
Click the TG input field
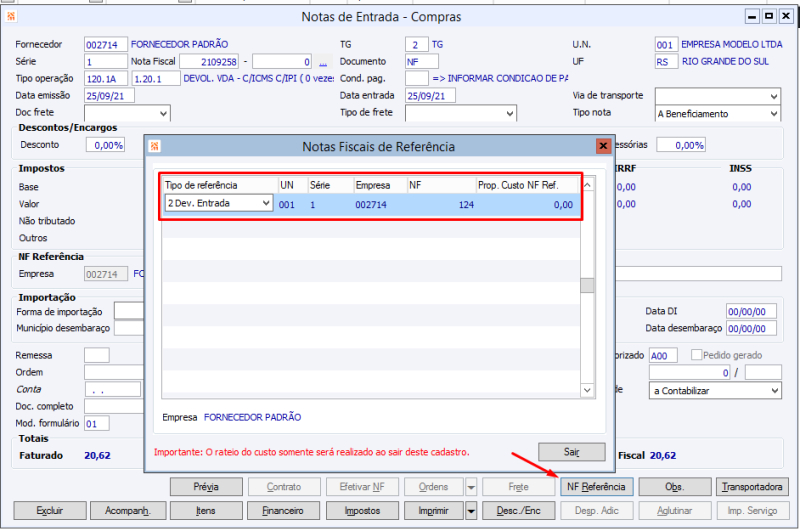(x=417, y=45)
